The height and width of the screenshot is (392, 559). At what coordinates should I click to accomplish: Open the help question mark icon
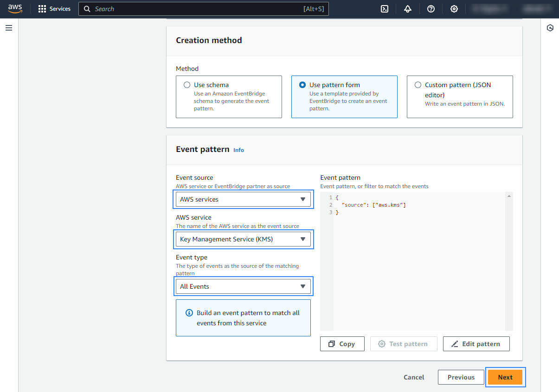pyautogui.click(x=430, y=9)
